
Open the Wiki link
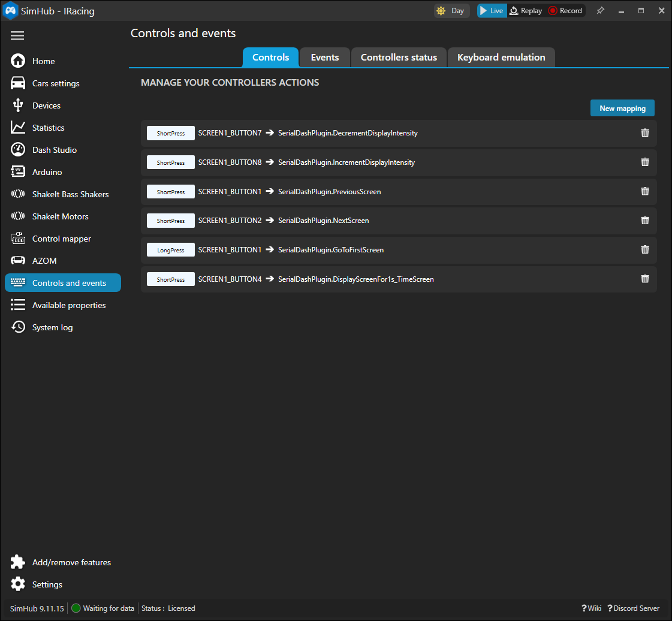(592, 608)
